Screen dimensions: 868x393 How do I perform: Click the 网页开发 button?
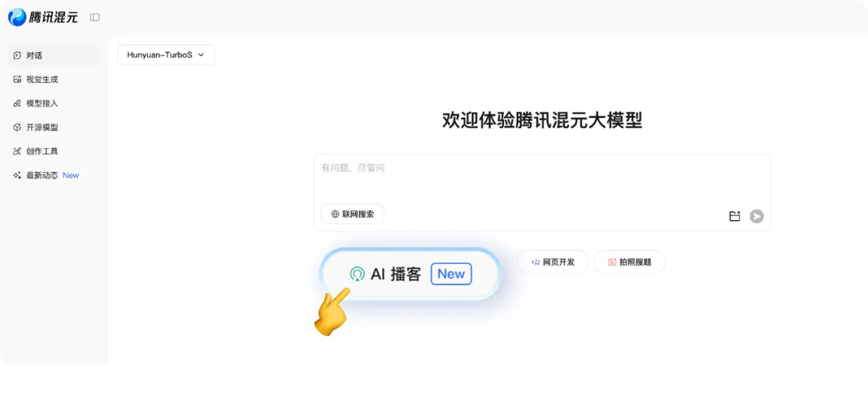[553, 262]
